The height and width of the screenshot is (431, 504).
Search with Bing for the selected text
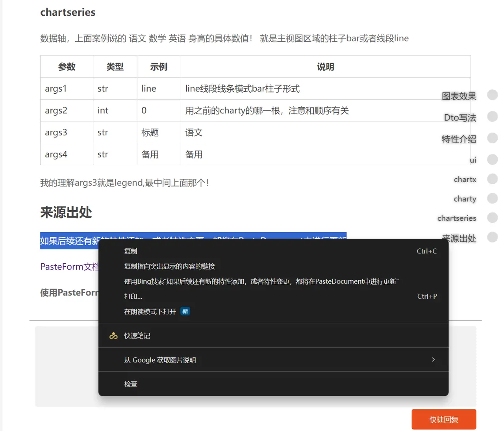point(273,281)
